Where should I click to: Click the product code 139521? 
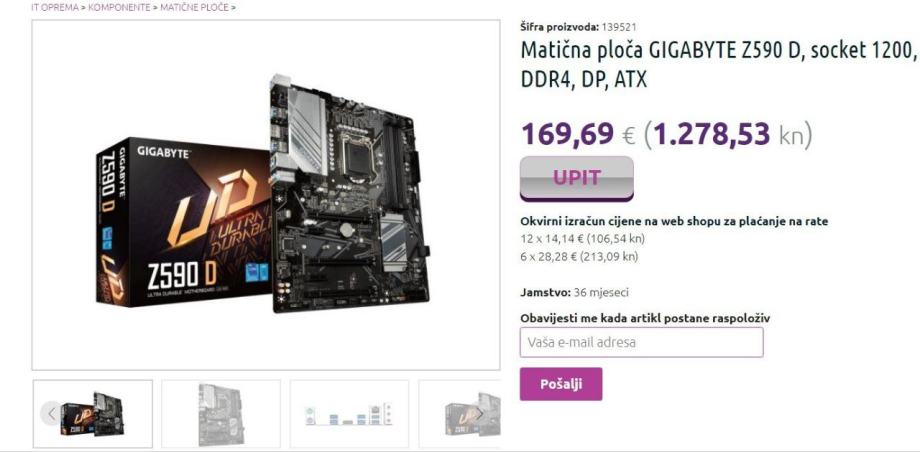coord(619,26)
